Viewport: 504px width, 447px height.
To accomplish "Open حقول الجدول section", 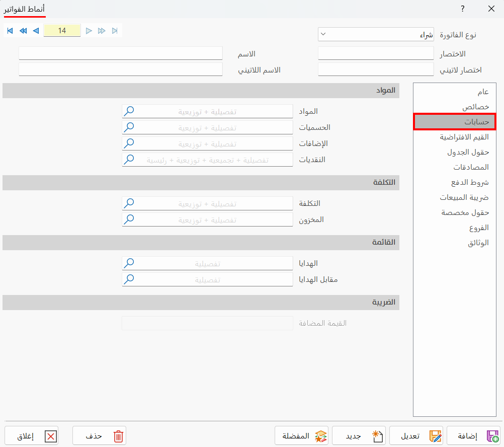I will [x=455, y=152].
